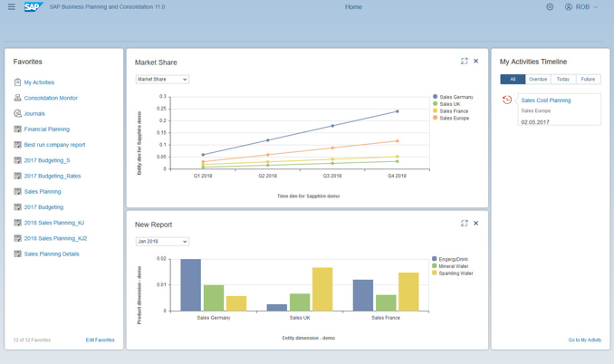Screen dimensions: 614x364
Task: Click Sales Europe text under Sales Cost Planning
Action: coord(536,110)
